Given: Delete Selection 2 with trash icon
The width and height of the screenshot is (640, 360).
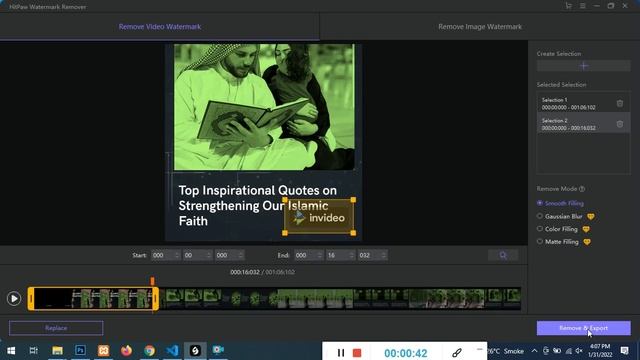Looking at the screenshot, I should coord(620,124).
